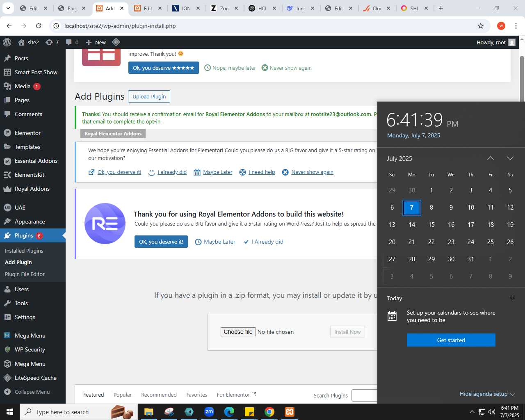Click 'OK, you deserve it!' Royal Elementor button
The width and height of the screenshot is (525, 420).
click(161, 242)
